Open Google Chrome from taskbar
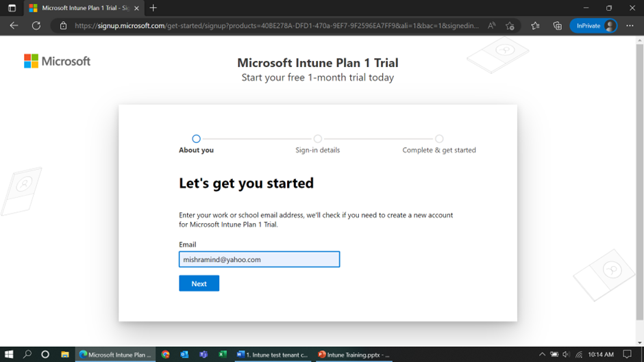 (166, 354)
